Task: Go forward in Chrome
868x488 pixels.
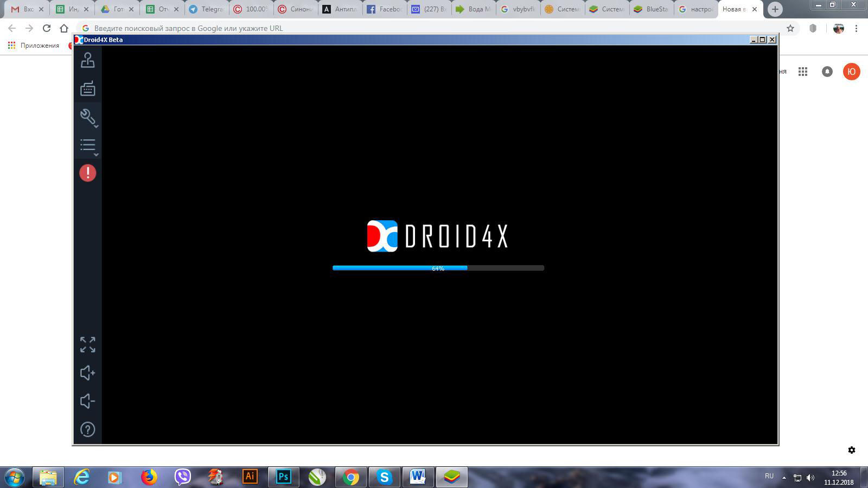Action: (29, 28)
